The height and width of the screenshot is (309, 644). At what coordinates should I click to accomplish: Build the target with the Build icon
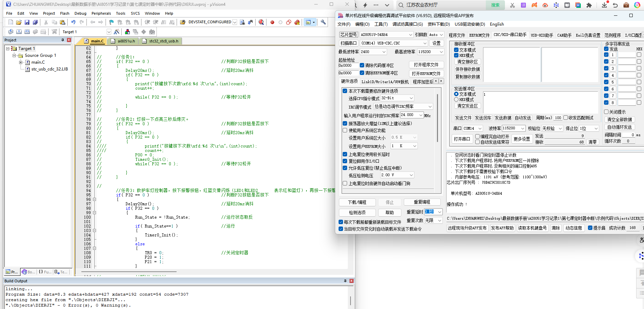(x=19, y=32)
